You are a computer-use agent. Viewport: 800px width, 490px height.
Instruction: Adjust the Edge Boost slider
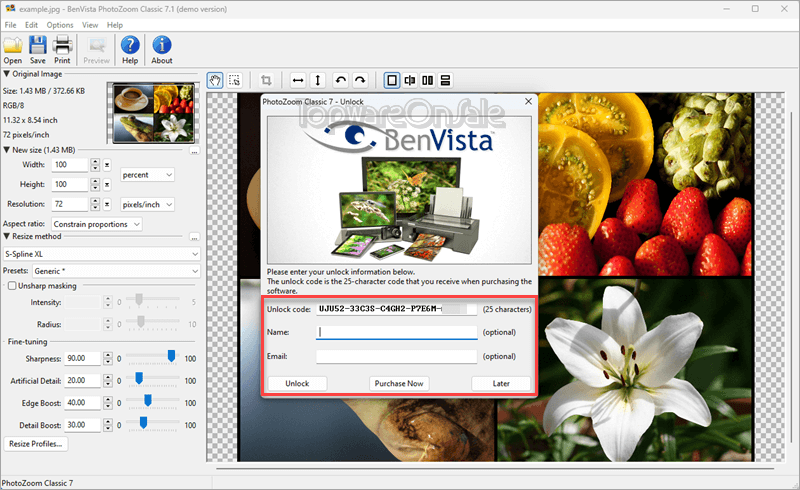click(148, 400)
